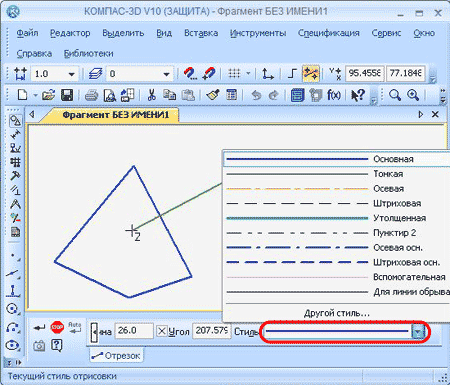450x385 pixels.
Task: Open the Редактор menu
Action: pos(70,33)
